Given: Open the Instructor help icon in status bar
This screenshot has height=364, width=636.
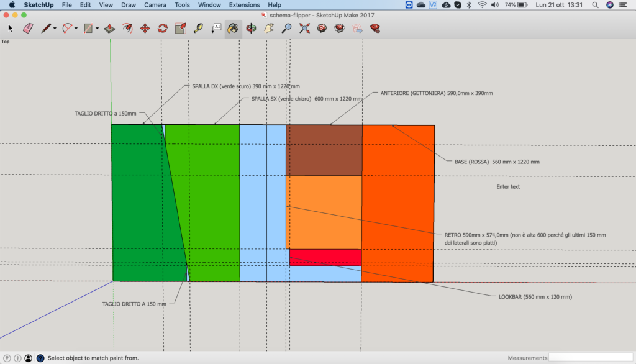Looking at the screenshot, I should [40, 358].
